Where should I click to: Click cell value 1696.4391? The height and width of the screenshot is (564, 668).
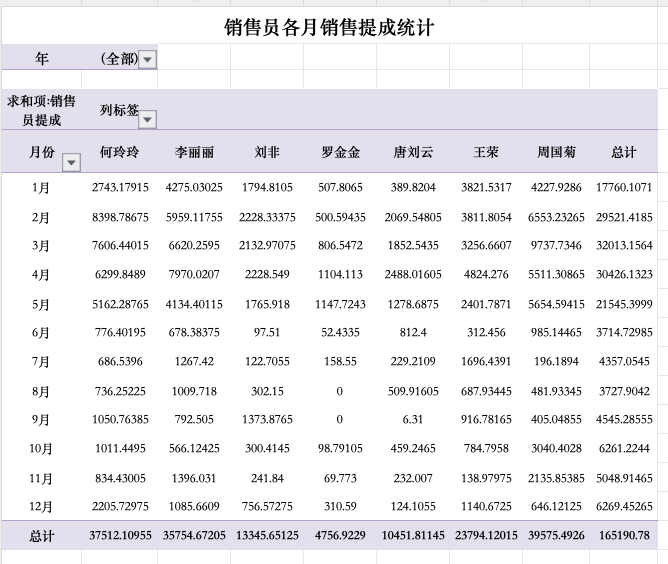pos(486,362)
